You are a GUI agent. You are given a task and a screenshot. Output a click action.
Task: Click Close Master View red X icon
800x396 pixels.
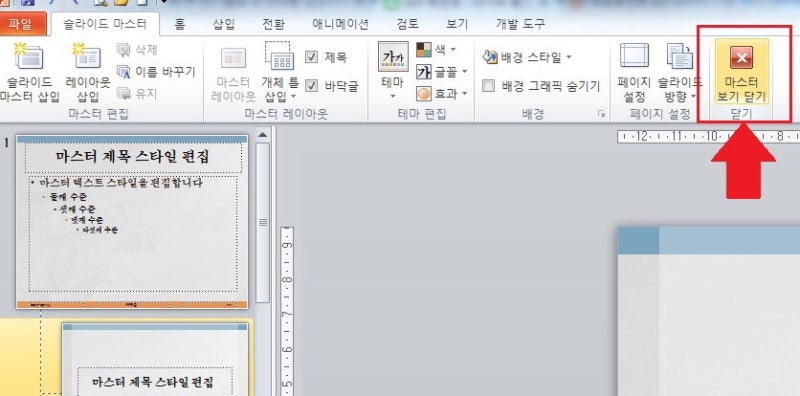(741, 57)
